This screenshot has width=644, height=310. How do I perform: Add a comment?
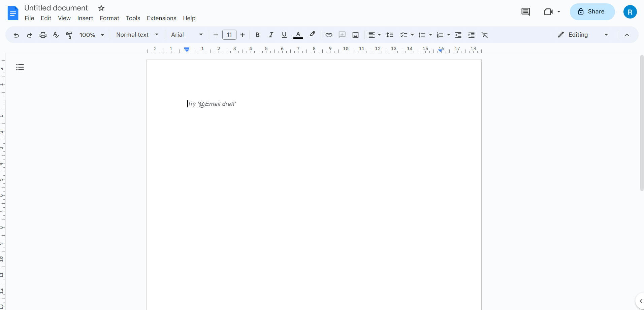point(342,35)
